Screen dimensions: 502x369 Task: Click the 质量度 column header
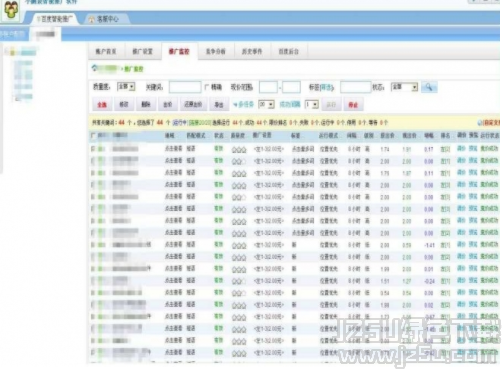[x=238, y=135]
